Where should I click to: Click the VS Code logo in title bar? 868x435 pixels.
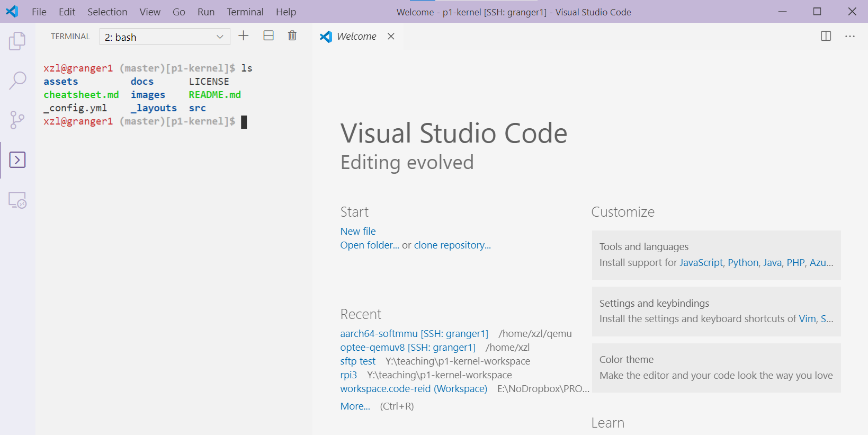click(12, 12)
